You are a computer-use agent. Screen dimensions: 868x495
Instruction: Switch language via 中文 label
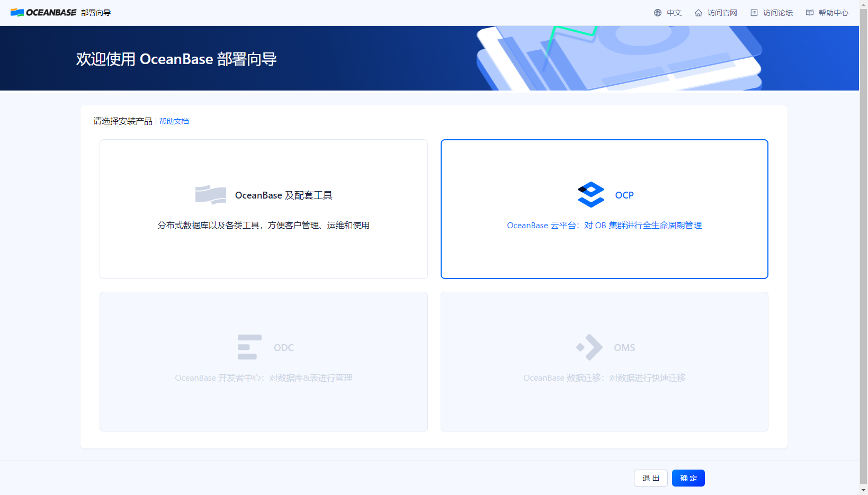pos(674,13)
